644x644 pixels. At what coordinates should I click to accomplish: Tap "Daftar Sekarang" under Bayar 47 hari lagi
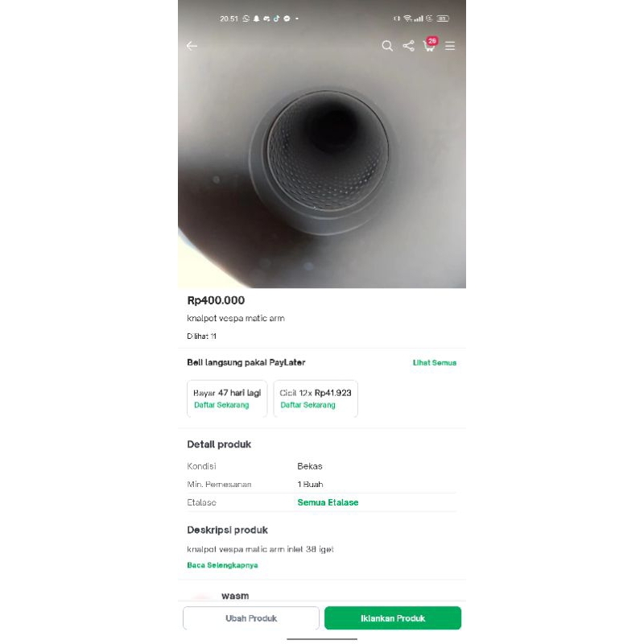click(221, 405)
